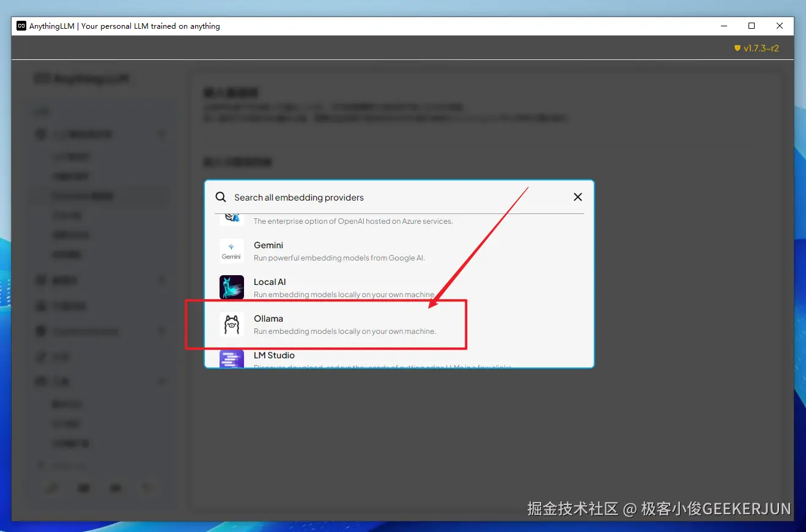
Task: Click the Ollama llama icon
Action: (231, 324)
